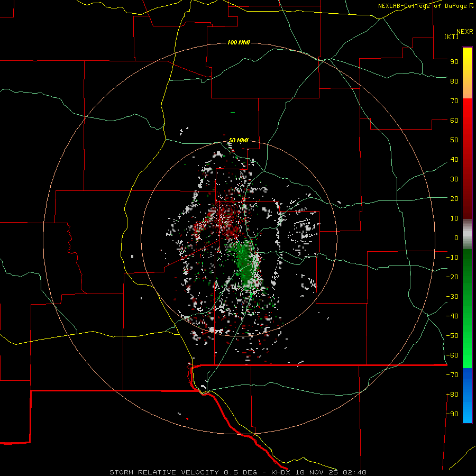Screen dimensions: 476x476
Task: Click the -40 value on velocity scale
Action: click(x=452, y=316)
